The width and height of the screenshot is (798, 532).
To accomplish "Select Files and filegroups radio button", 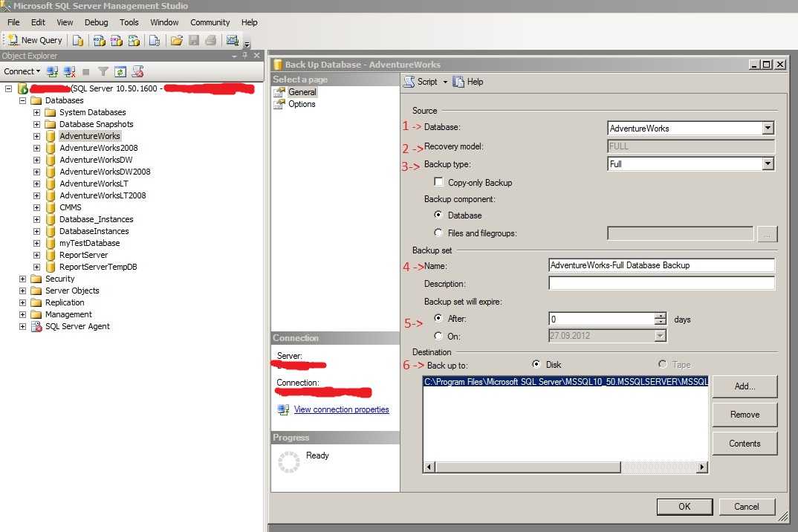I will tap(438, 233).
